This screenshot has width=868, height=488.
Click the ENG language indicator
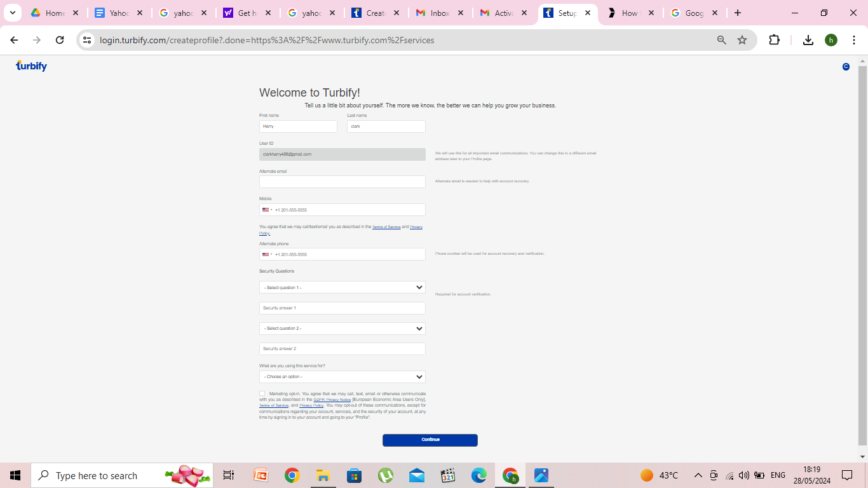778,475
